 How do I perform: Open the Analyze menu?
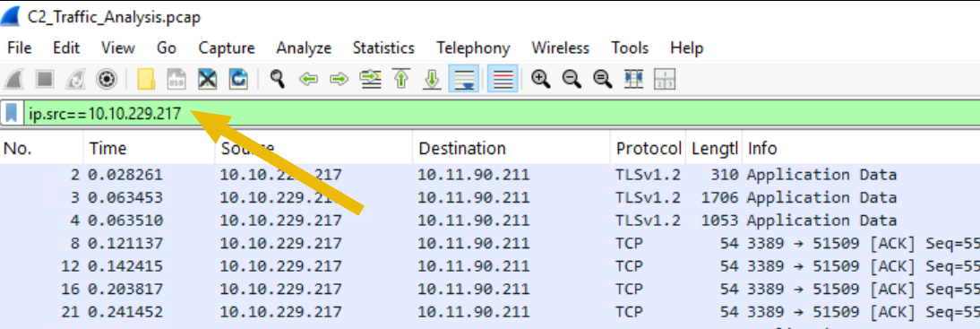(304, 48)
